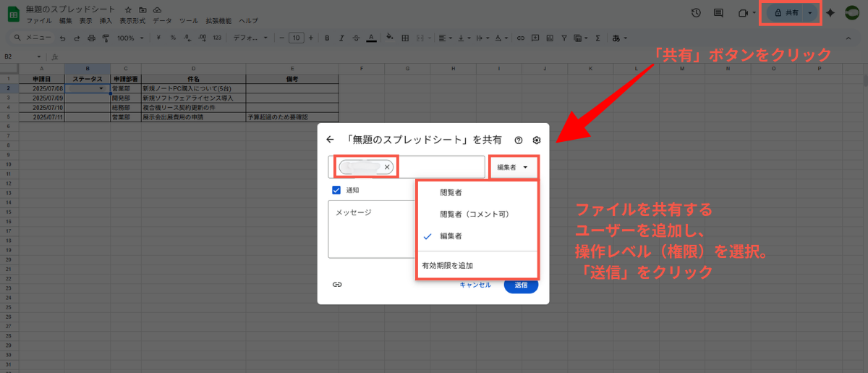868x373 pixels.
Task: Open share dialog help icon
Action: click(519, 141)
